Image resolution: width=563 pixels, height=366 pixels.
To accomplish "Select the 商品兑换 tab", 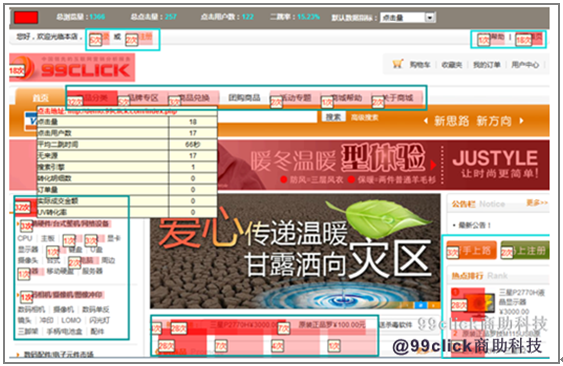I will coord(194,98).
